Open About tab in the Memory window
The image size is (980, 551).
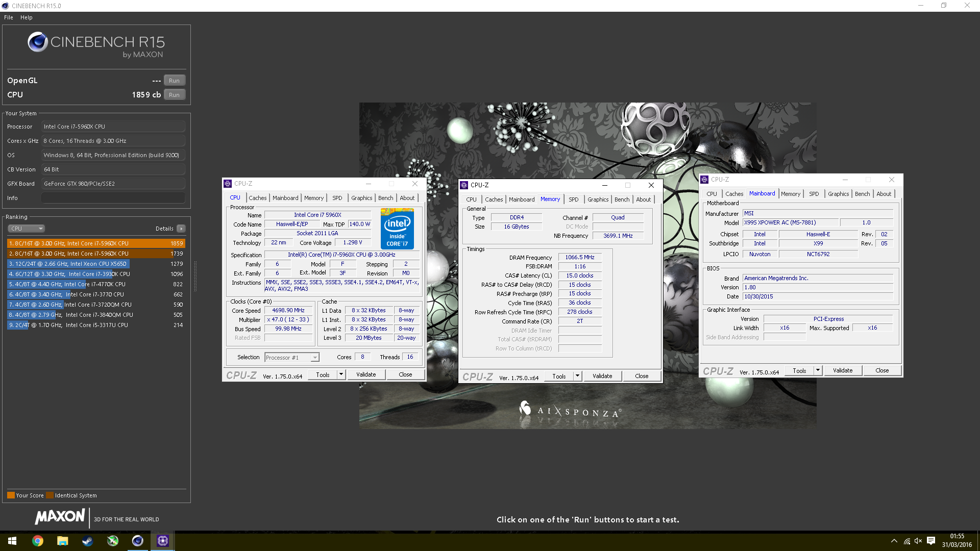[643, 199]
